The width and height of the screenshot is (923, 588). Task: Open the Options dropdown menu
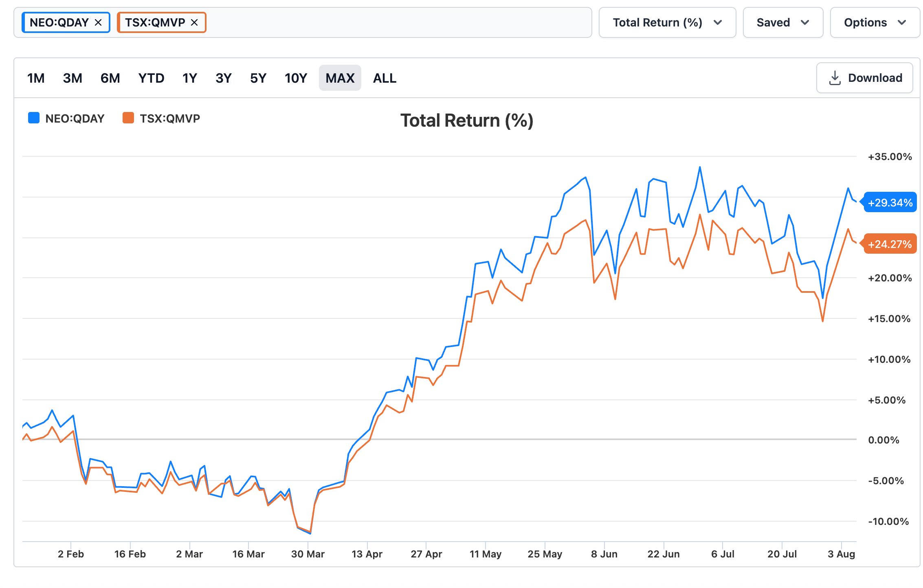875,22
